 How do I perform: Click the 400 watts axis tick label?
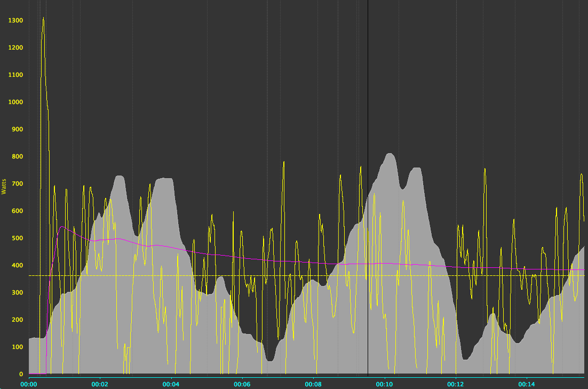click(18, 266)
